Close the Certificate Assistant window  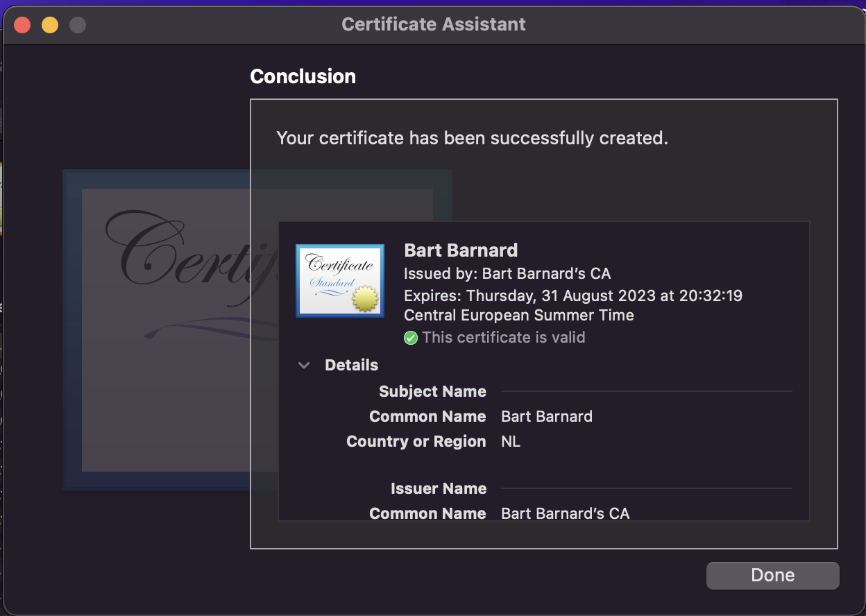(x=22, y=25)
